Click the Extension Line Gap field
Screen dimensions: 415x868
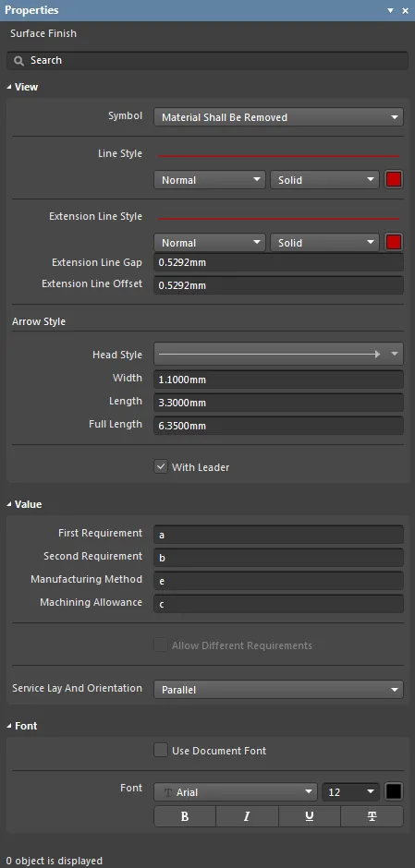(x=278, y=262)
